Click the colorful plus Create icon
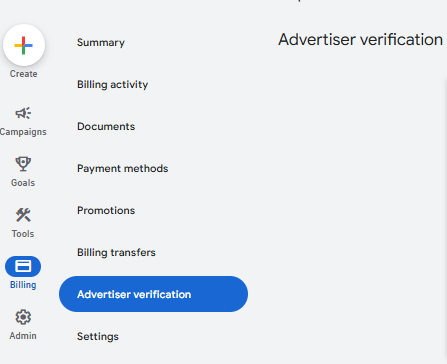Screen dimensions: 447x364 [x=23, y=45]
